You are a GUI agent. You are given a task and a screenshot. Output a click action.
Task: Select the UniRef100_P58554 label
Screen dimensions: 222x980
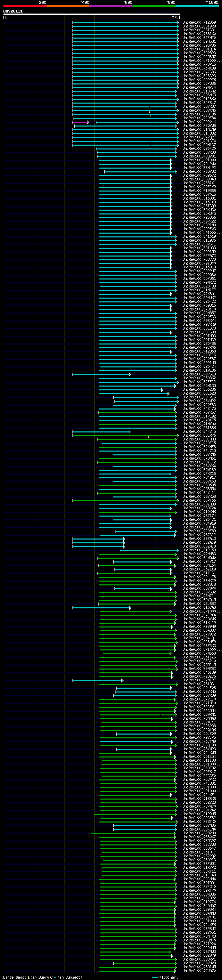click(x=199, y=489)
